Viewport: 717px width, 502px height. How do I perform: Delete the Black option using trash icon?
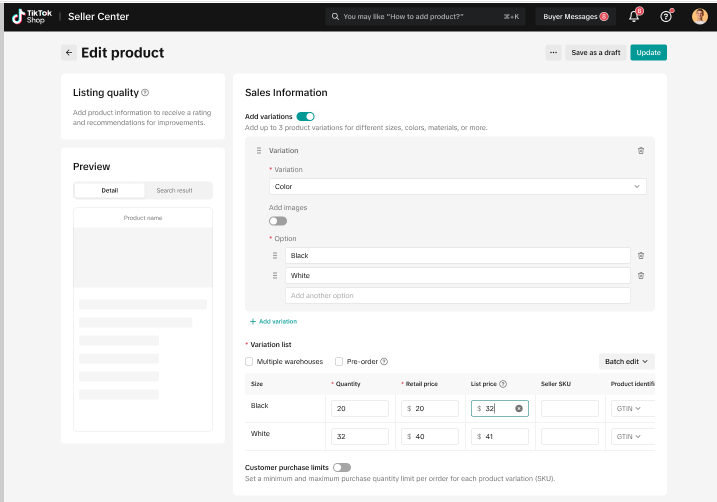[641, 256]
